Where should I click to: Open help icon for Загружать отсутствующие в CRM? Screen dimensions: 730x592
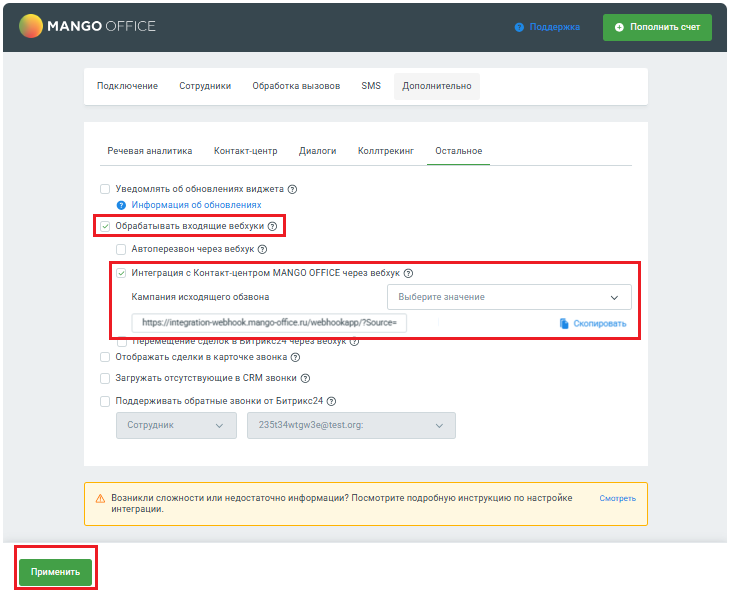305,378
